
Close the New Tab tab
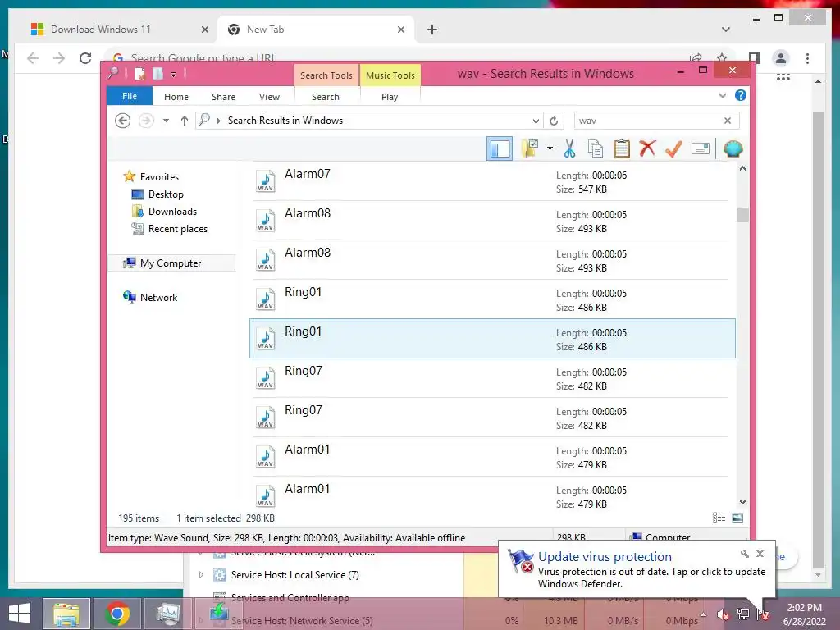coord(400,30)
